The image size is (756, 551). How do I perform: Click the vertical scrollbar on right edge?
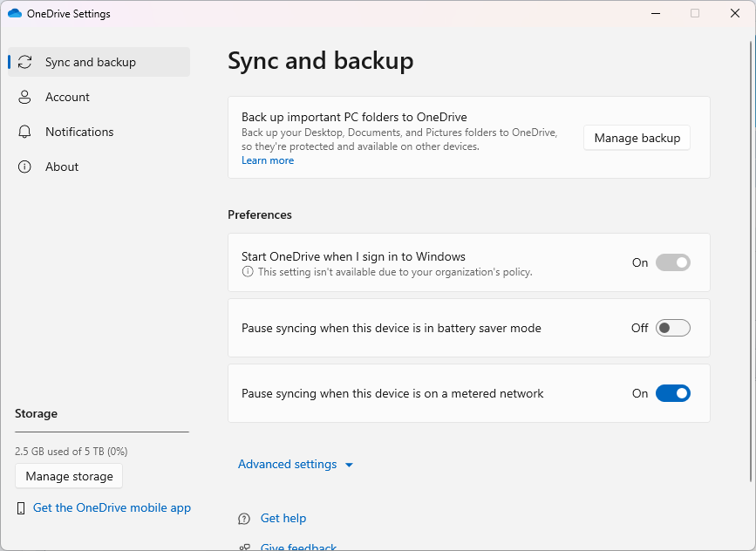point(751,261)
